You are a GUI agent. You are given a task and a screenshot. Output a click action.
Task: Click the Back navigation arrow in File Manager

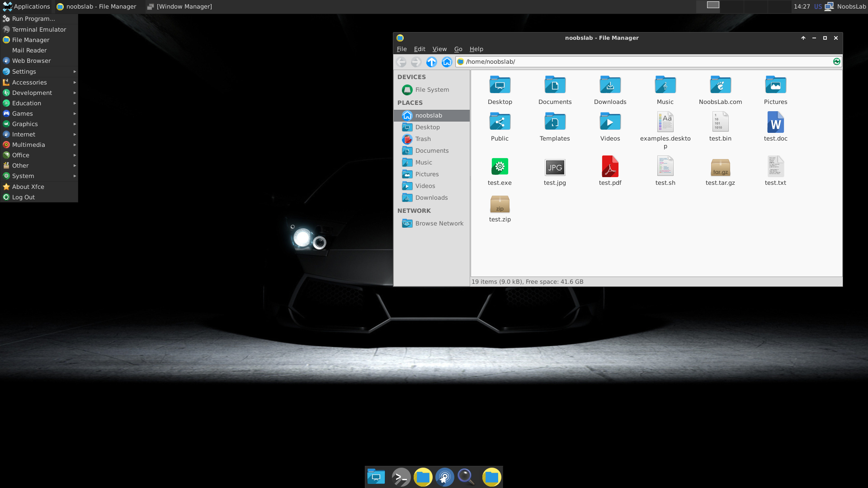(x=401, y=62)
